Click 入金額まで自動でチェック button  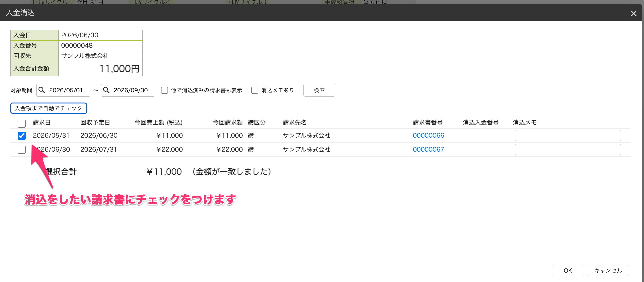(49, 108)
